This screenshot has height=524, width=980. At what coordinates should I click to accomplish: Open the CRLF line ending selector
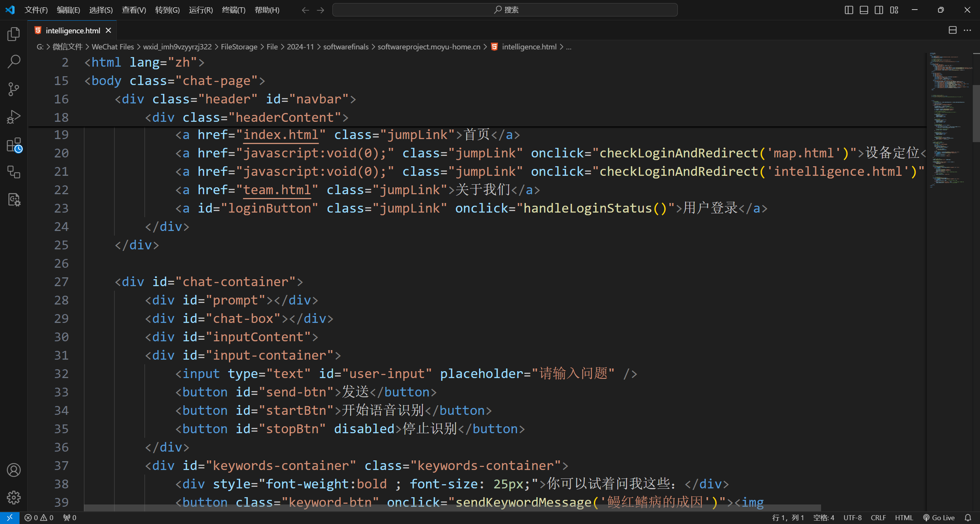[x=878, y=518]
